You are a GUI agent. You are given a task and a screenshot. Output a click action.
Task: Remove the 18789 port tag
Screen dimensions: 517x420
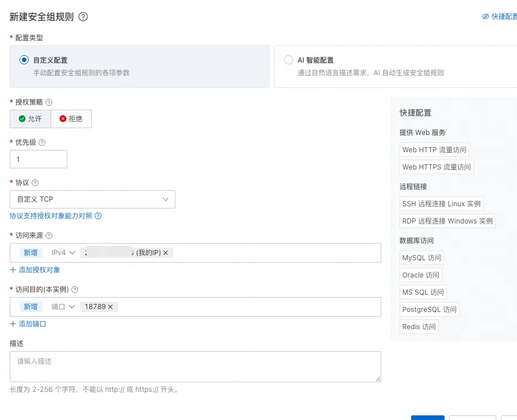click(x=110, y=307)
